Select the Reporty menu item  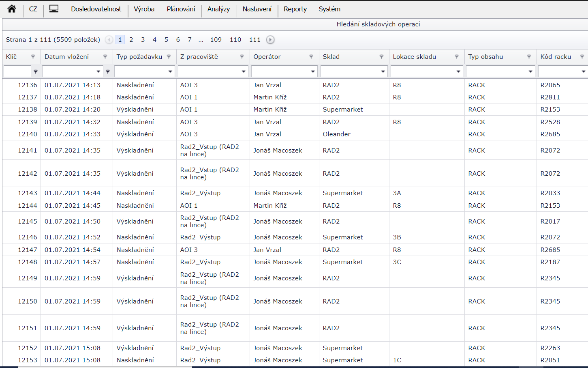pyautogui.click(x=295, y=9)
